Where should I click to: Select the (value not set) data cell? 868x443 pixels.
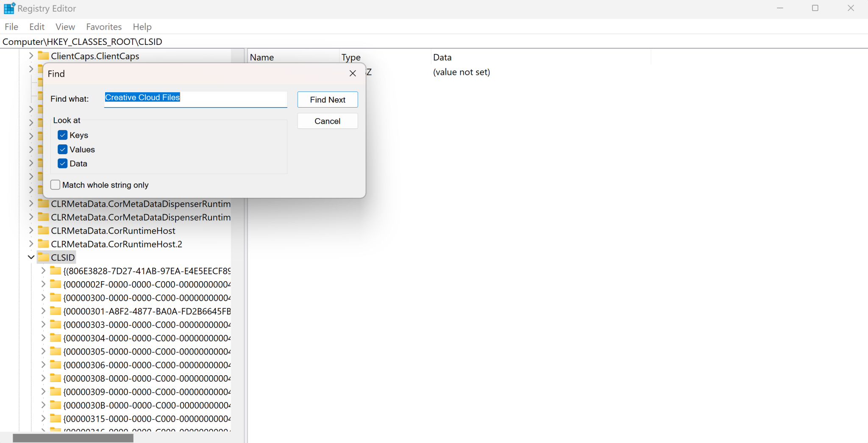click(x=461, y=72)
